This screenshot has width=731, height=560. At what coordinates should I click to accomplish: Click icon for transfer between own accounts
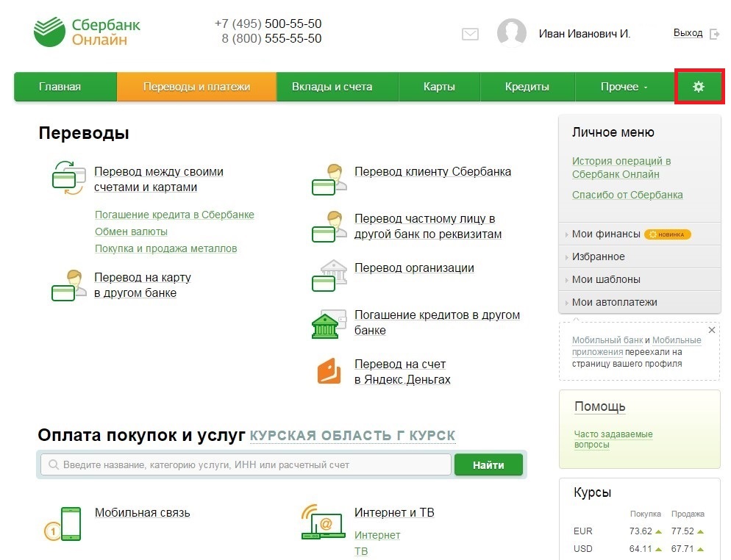(68, 178)
